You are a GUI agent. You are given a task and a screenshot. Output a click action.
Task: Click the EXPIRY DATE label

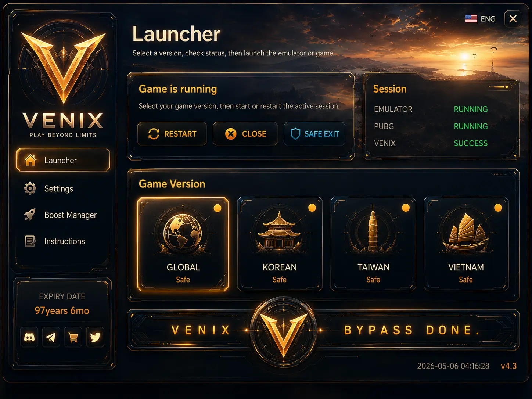click(x=62, y=296)
